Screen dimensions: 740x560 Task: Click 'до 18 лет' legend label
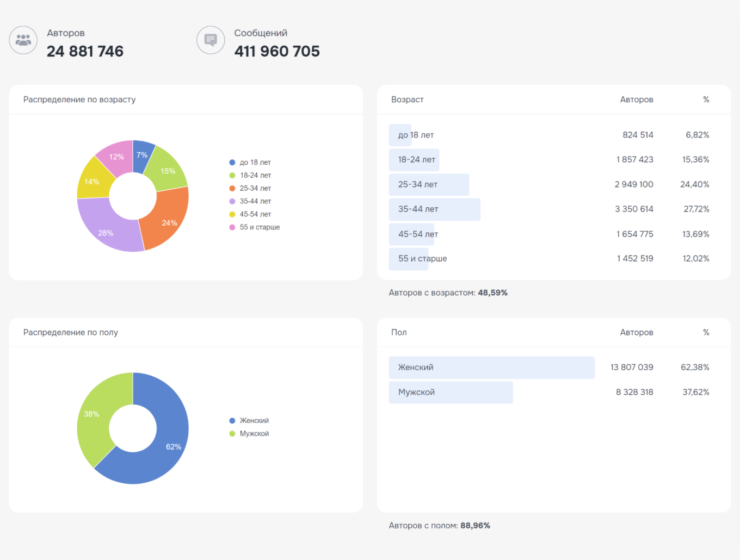click(255, 163)
